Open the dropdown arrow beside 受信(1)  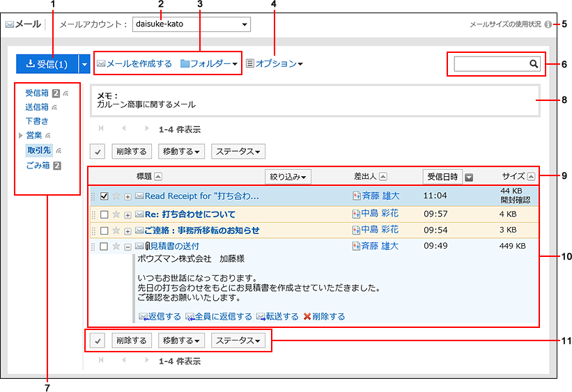[x=84, y=64]
